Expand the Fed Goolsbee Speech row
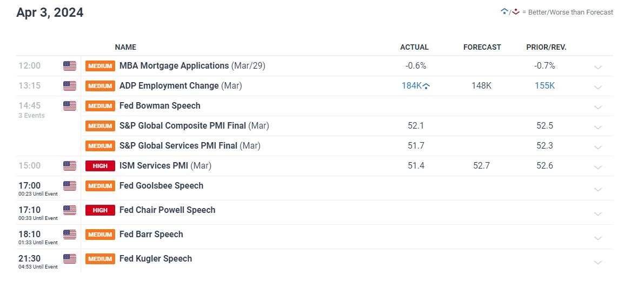Viewport: 644px width, 281px height. pyautogui.click(x=598, y=190)
